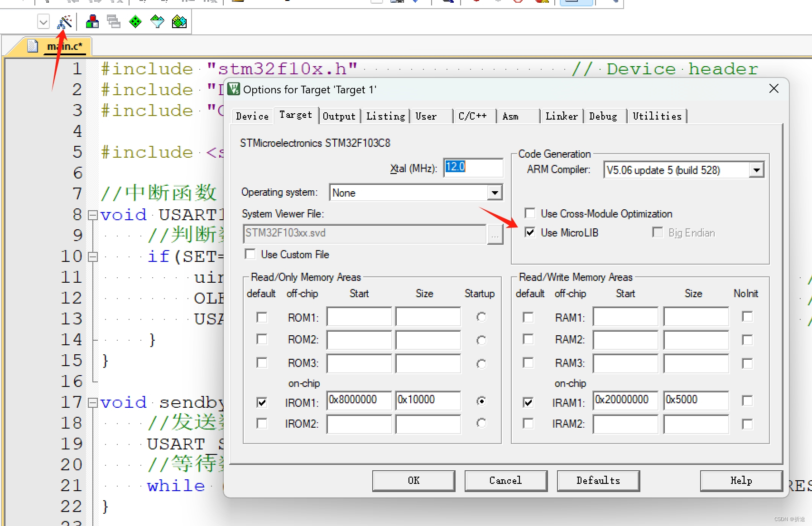This screenshot has height=526, width=812.
Task: Open the Pack Installer icon
Action: [x=179, y=21]
